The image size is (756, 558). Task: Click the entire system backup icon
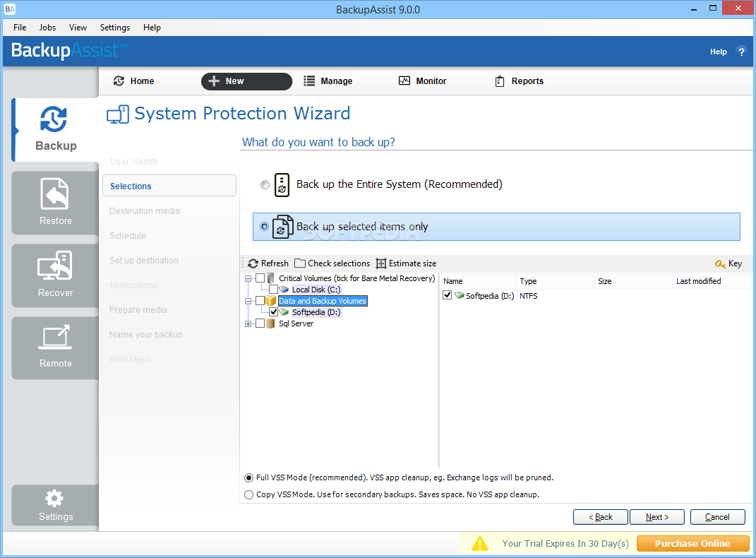click(282, 185)
